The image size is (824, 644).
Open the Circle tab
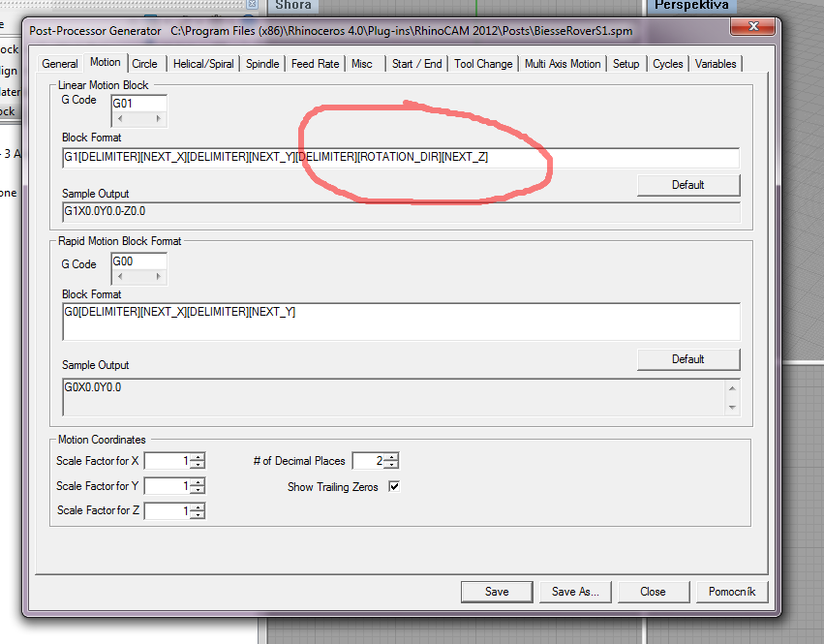pyautogui.click(x=145, y=64)
